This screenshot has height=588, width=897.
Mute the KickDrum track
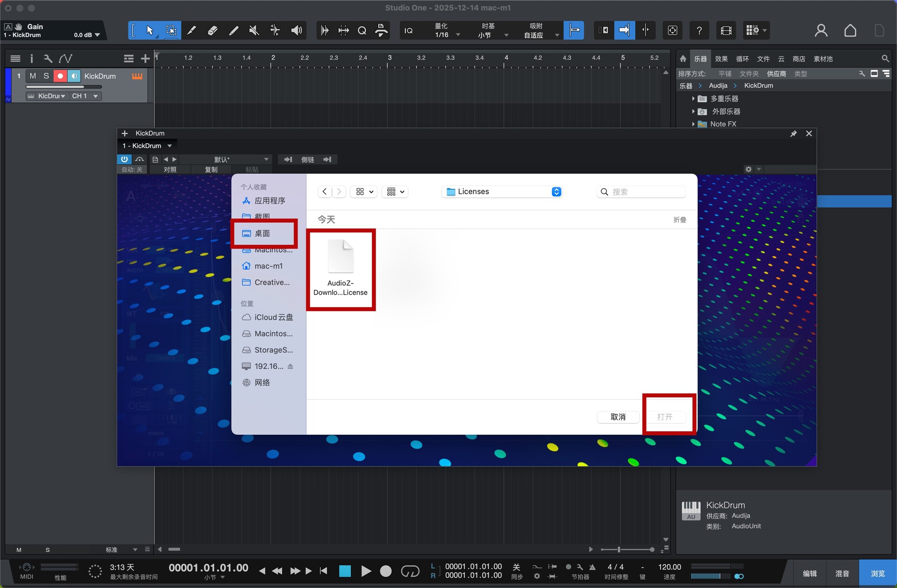pyautogui.click(x=33, y=76)
